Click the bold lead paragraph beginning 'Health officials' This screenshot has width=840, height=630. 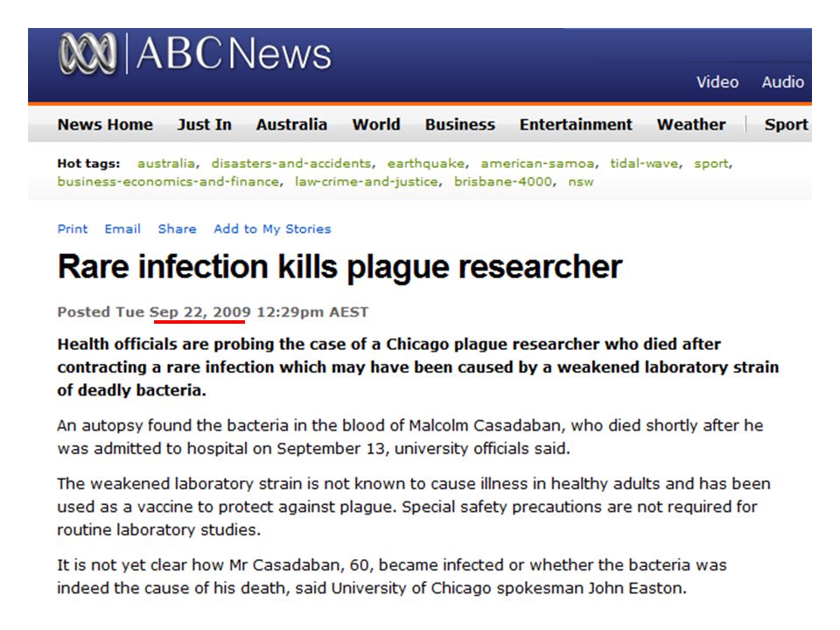click(418, 367)
